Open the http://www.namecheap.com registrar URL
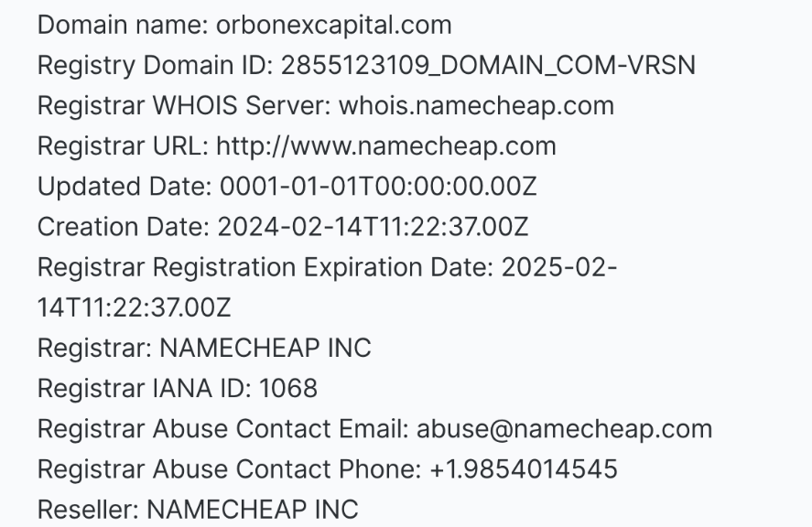Viewport: 812px width, 527px height. 386,146
